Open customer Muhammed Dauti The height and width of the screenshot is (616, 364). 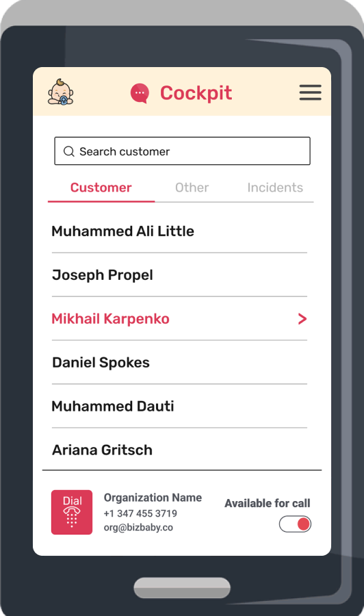[x=179, y=406]
